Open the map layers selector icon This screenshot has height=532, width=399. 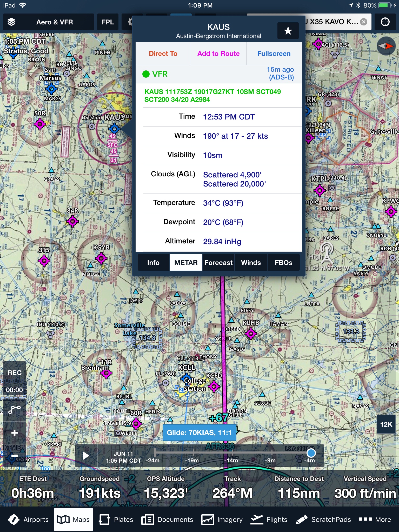point(11,22)
